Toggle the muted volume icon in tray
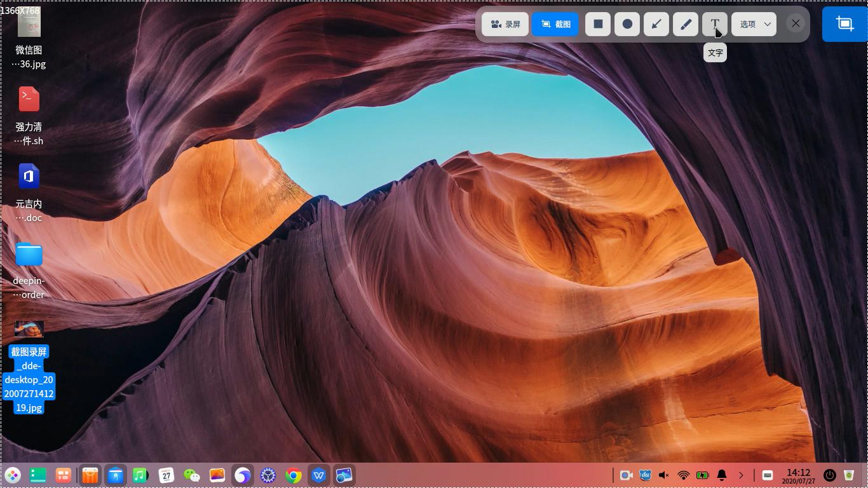 [664, 475]
